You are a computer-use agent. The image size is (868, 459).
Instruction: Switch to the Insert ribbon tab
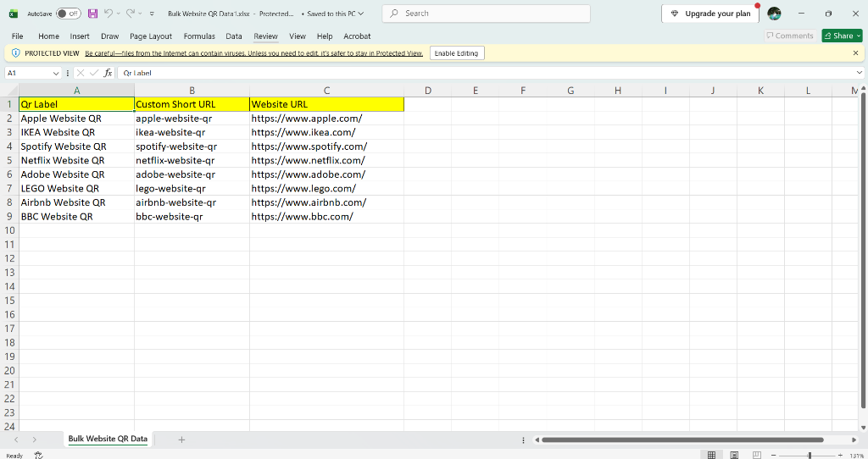80,36
